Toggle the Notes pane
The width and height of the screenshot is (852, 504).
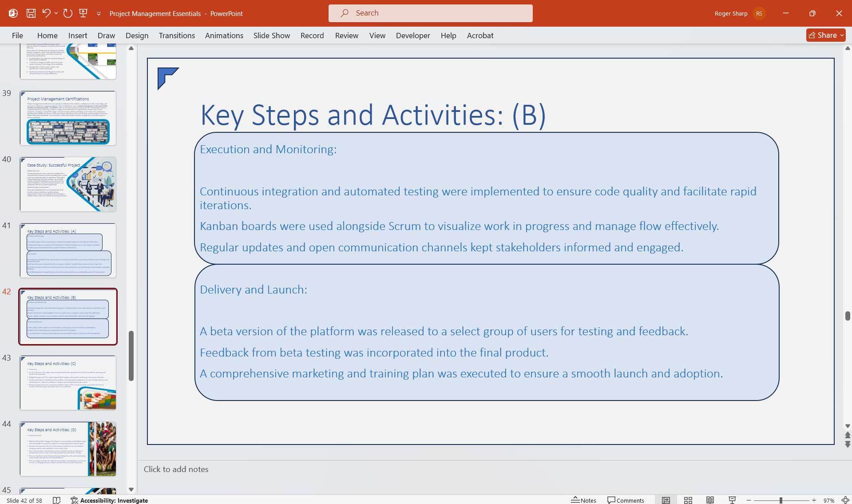click(583, 500)
